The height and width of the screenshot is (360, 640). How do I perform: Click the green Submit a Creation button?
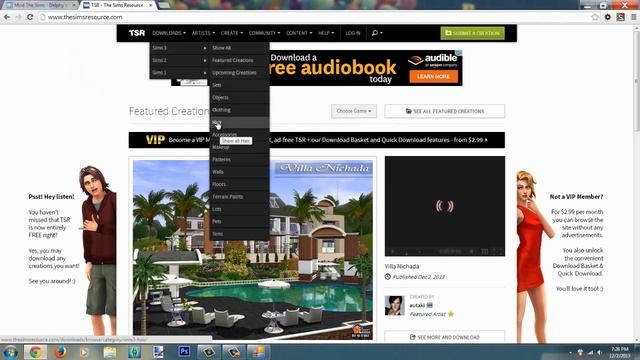pyautogui.click(x=473, y=33)
